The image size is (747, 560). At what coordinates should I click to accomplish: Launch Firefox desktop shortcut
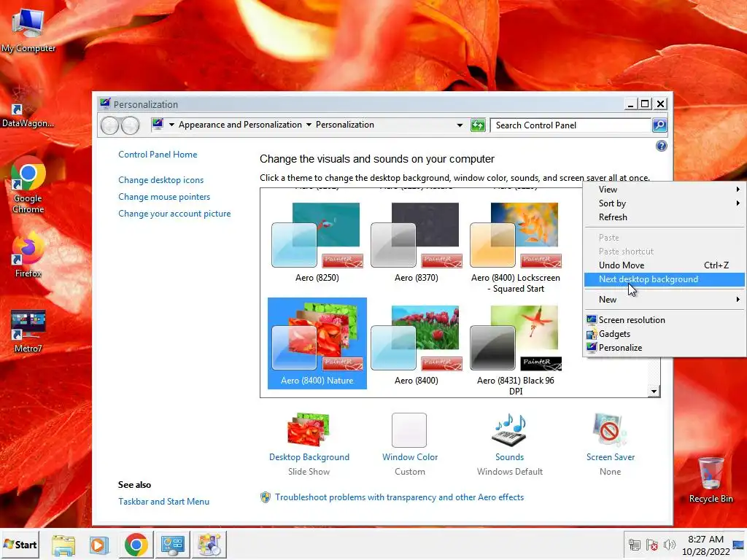coord(28,254)
